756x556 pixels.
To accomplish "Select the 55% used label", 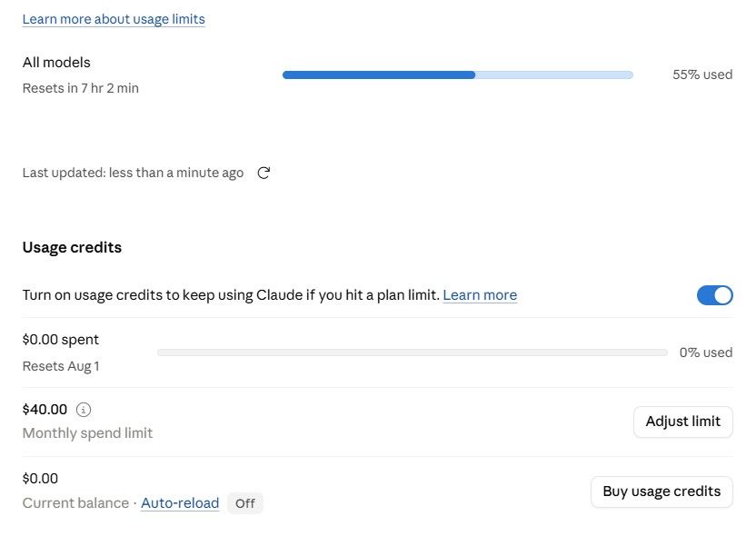I will coord(702,74).
